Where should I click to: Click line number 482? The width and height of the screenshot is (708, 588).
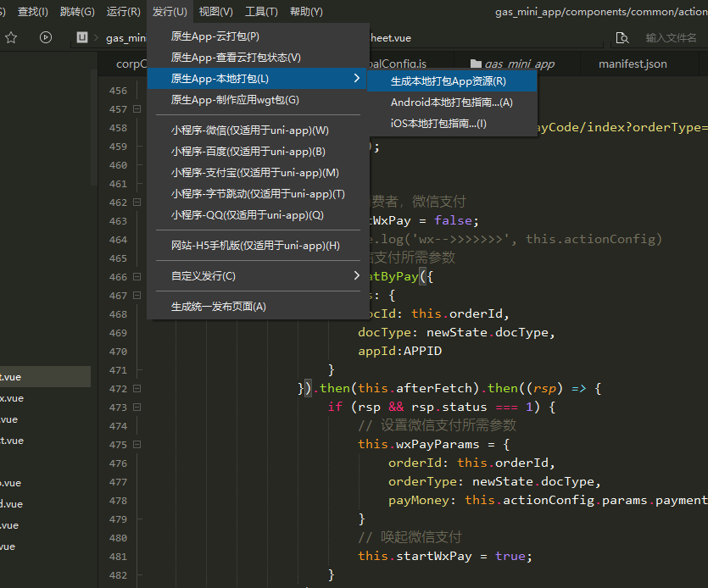coord(119,575)
